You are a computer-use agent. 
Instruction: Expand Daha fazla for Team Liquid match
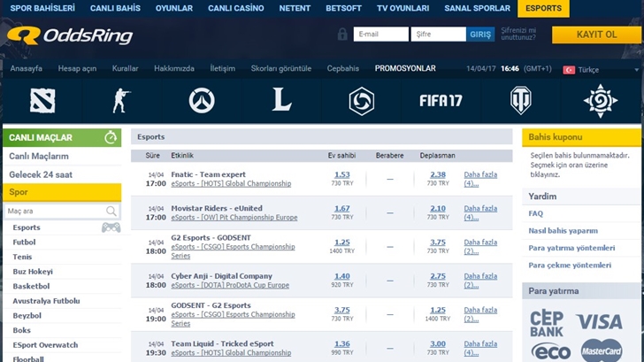click(480, 348)
